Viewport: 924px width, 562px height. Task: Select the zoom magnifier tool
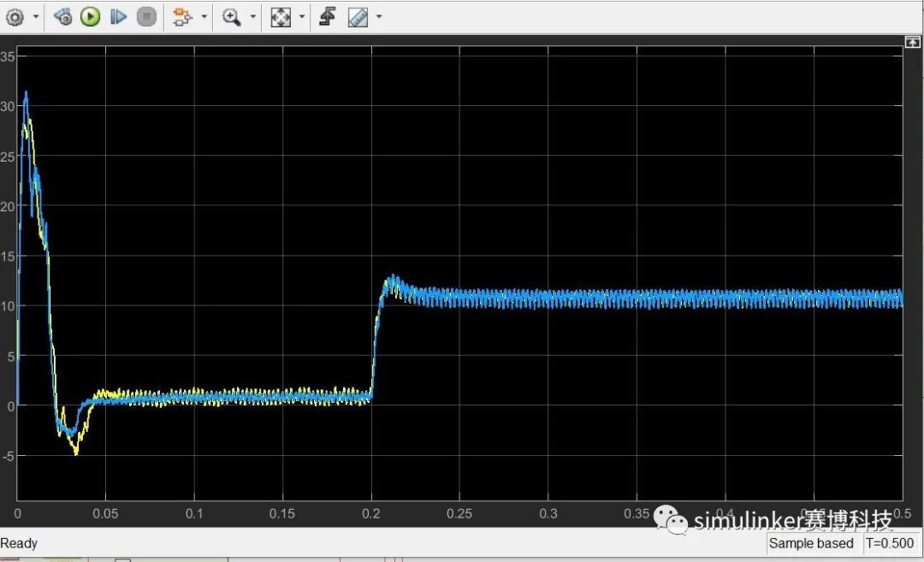click(x=231, y=17)
